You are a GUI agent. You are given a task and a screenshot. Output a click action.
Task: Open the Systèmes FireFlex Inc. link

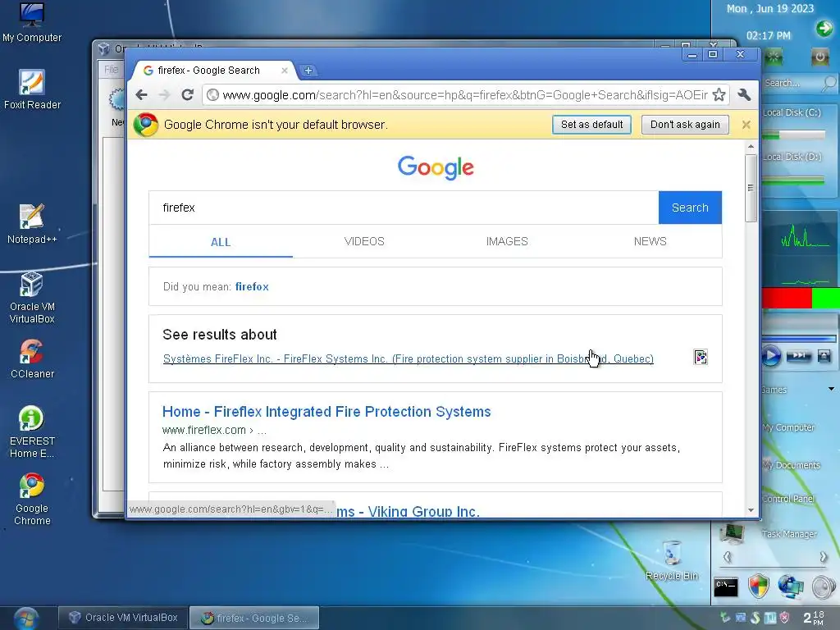click(409, 359)
